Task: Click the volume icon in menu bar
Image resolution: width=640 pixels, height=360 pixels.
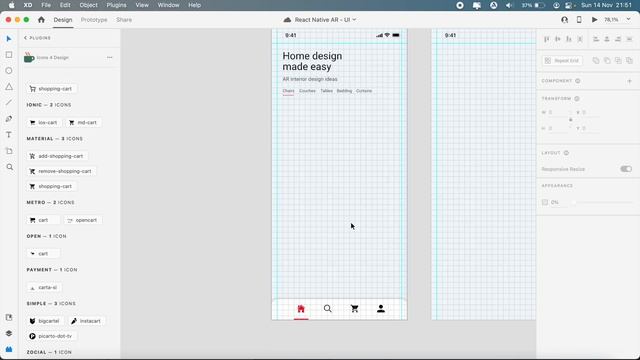Action: pyautogui.click(x=509, y=5)
